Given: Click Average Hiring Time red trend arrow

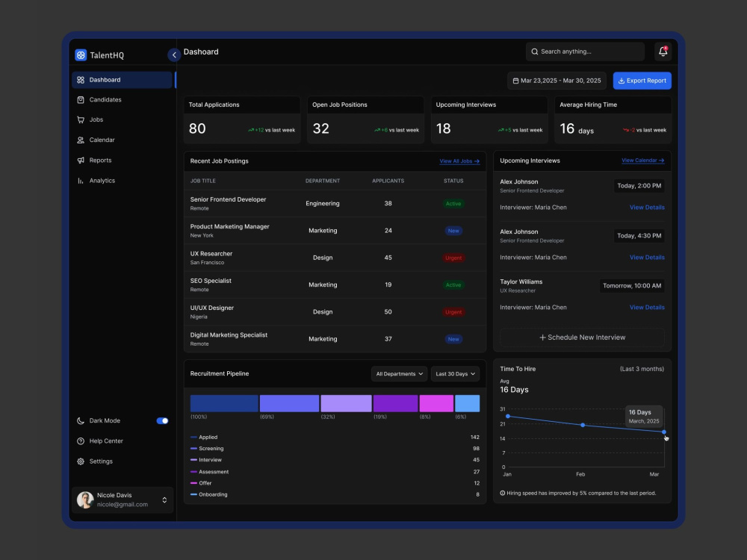Looking at the screenshot, I should 626,130.
